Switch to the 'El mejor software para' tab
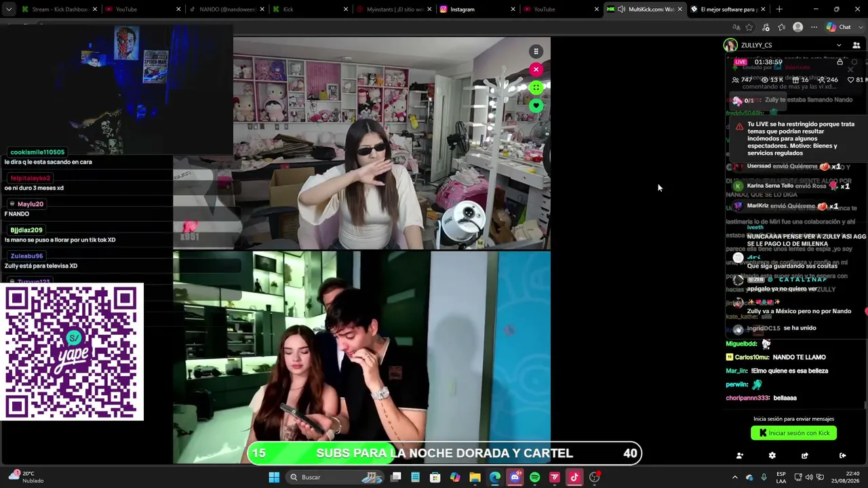This screenshot has height=488, width=868. (728, 9)
